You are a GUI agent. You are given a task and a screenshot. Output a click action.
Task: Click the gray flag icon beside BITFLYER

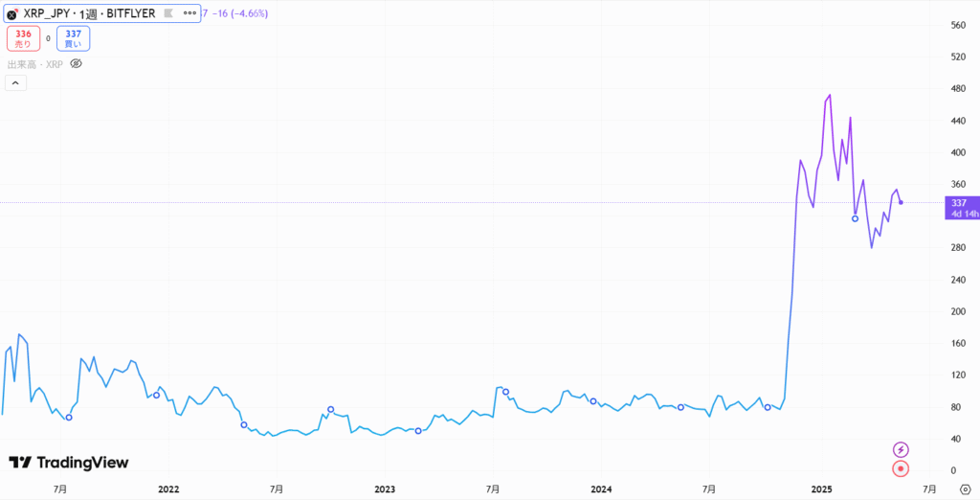click(x=168, y=13)
